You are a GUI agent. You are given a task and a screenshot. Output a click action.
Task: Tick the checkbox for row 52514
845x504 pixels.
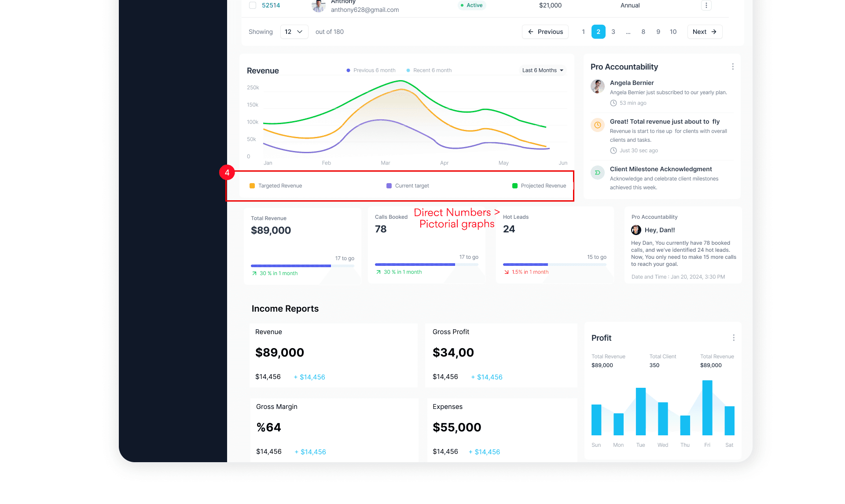pyautogui.click(x=253, y=5)
